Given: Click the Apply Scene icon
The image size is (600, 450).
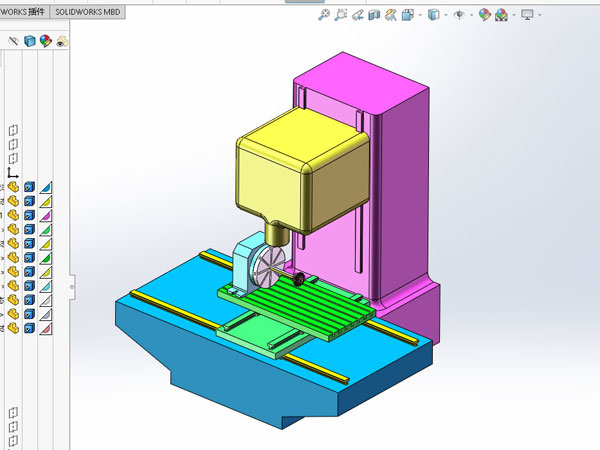Looking at the screenshot, I should click(x=501, y=15).
